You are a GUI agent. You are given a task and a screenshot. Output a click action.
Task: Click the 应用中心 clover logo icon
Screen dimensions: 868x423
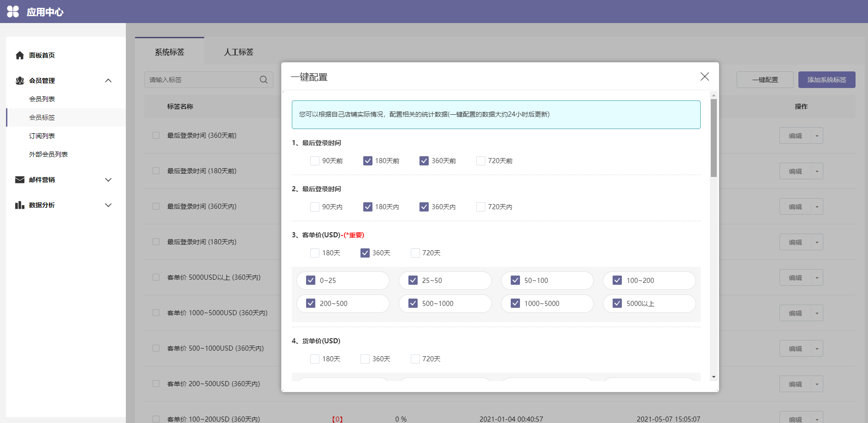pyautogui.click(x=13, y=12)
